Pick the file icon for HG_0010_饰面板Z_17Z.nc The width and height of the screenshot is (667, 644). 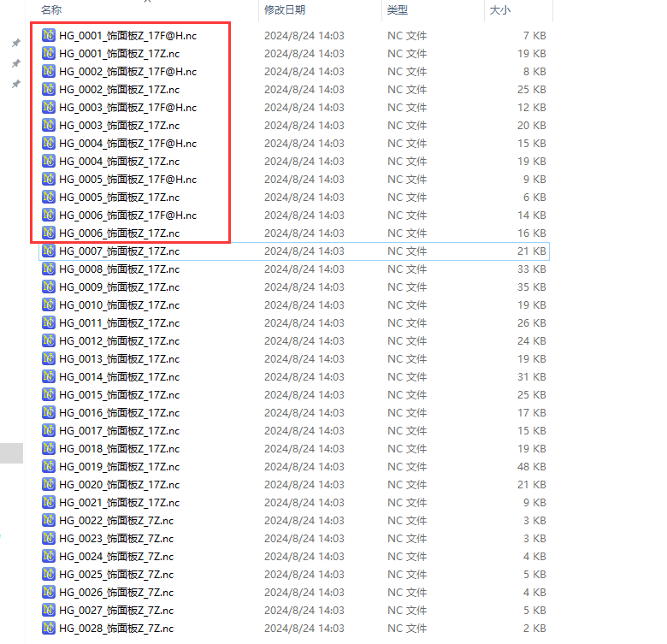point(49,304)
